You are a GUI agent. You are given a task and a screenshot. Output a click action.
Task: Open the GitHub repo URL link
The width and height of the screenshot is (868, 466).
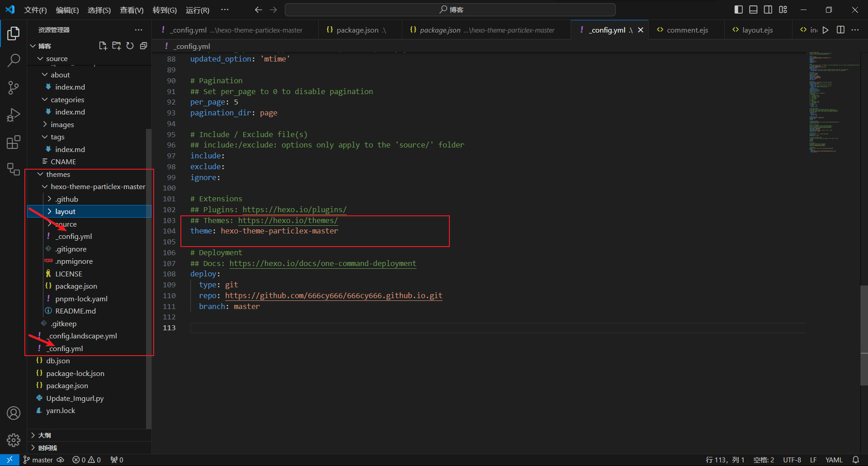334,295
